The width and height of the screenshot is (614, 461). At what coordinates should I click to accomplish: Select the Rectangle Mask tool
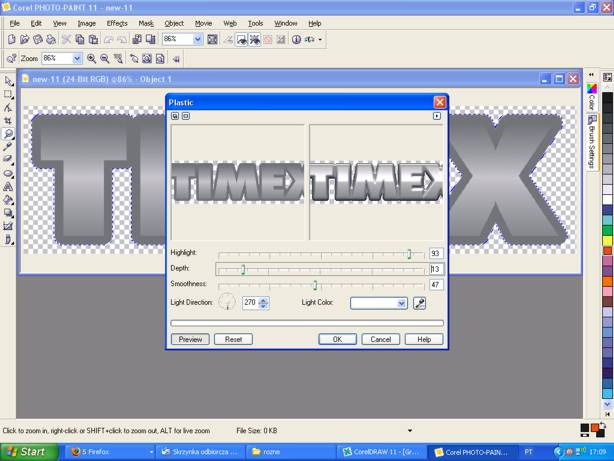point(9,94)
